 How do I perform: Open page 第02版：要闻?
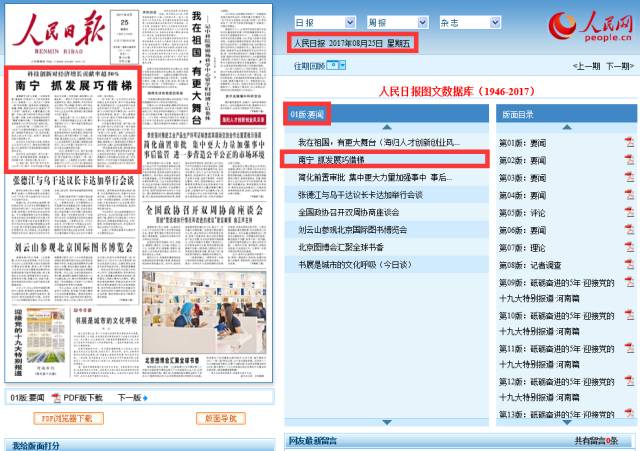pos(523,160)
